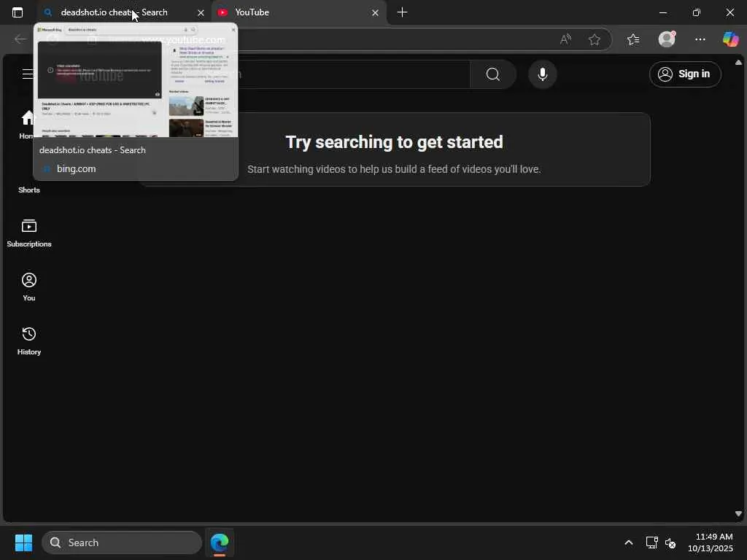Screen dimensions: 747x560
Task: Open the You section in sidebar
Action: pos(29,287)
